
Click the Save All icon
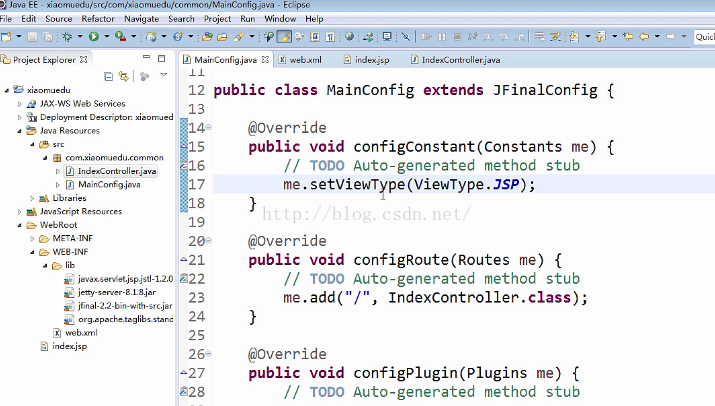47,37
